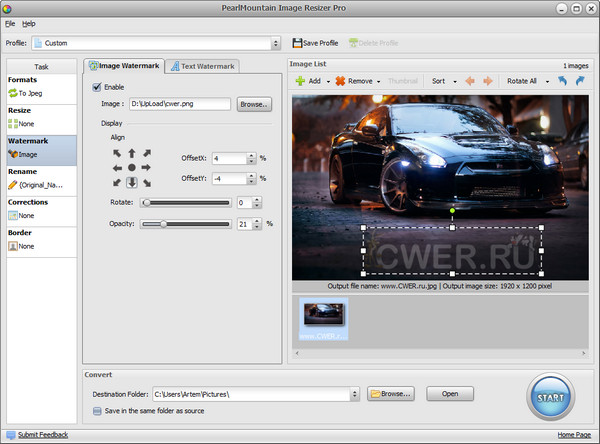Select the bottom-center align arrow
The width and height of the screenshot is (600, 444).
pos(131,183)
